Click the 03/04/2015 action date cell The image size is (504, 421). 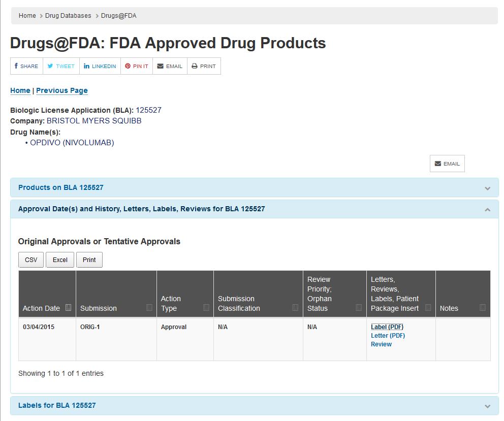(x=47, y=339)
